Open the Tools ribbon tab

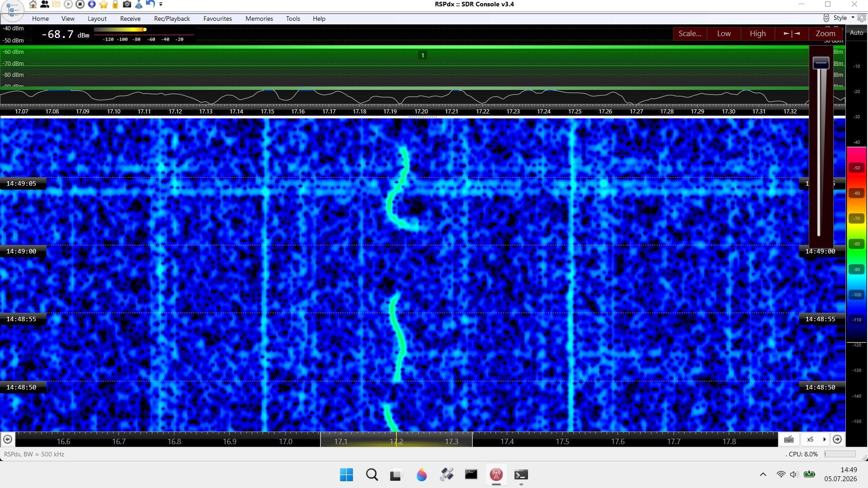pyautogui.click(x=293, y=19)
